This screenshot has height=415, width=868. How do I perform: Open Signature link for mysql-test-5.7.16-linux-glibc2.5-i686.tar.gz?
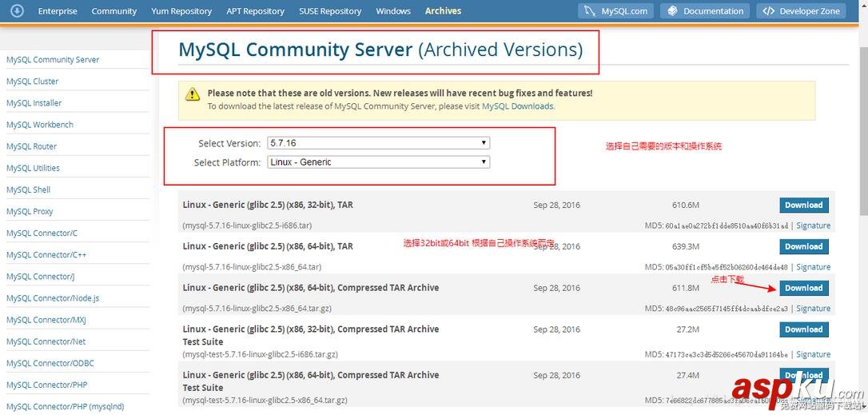[813, 354]
